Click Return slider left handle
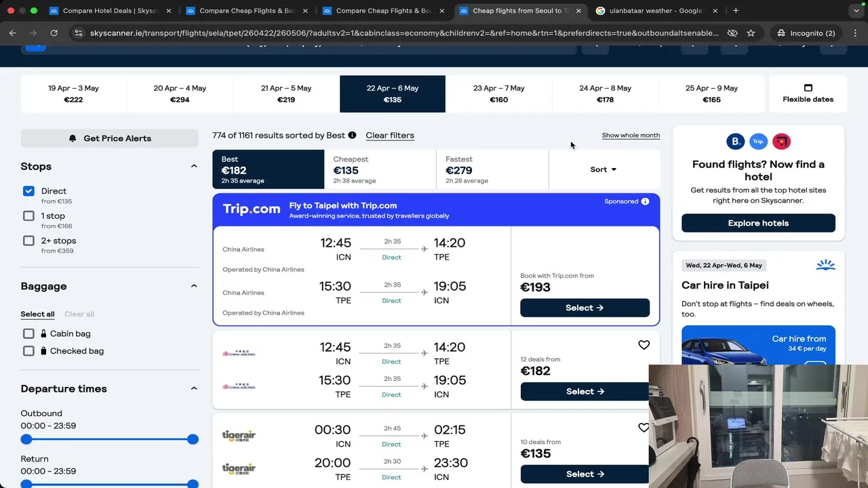The height and width of the screenshot is (488, 868). [26, 484]
